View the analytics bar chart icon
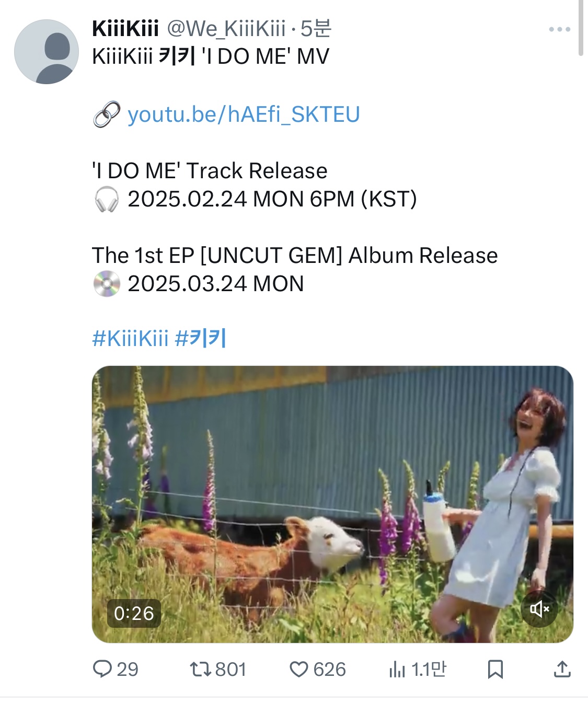 [397, 669]
